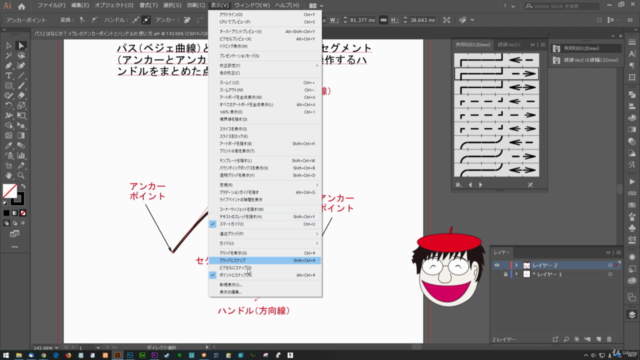Open the zoom level dropdown at bottom
The width and height of the screenshot is (640, 360).
(x=56, y=348)
